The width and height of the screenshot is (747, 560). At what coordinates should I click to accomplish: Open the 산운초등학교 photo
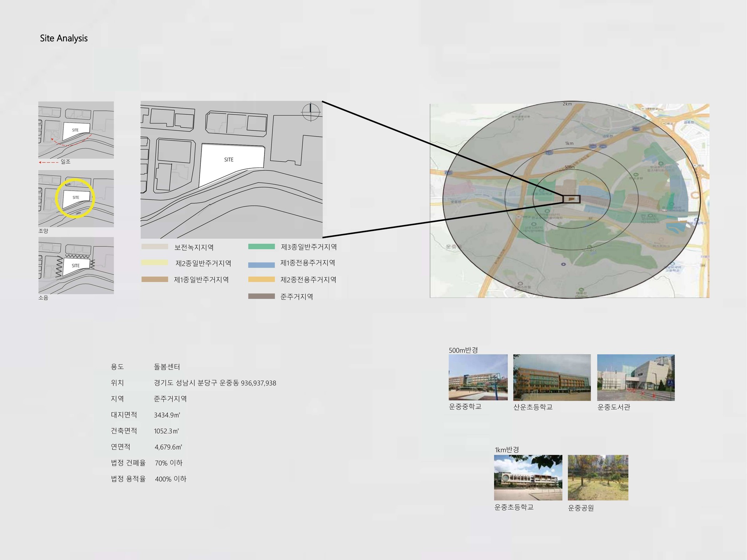click(552, 377)
